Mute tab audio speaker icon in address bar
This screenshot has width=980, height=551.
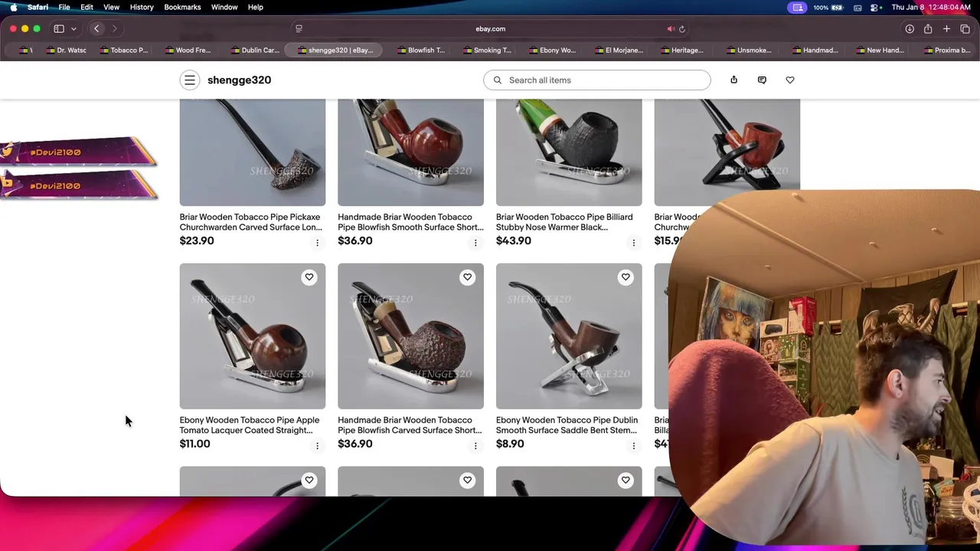(671, 29)
